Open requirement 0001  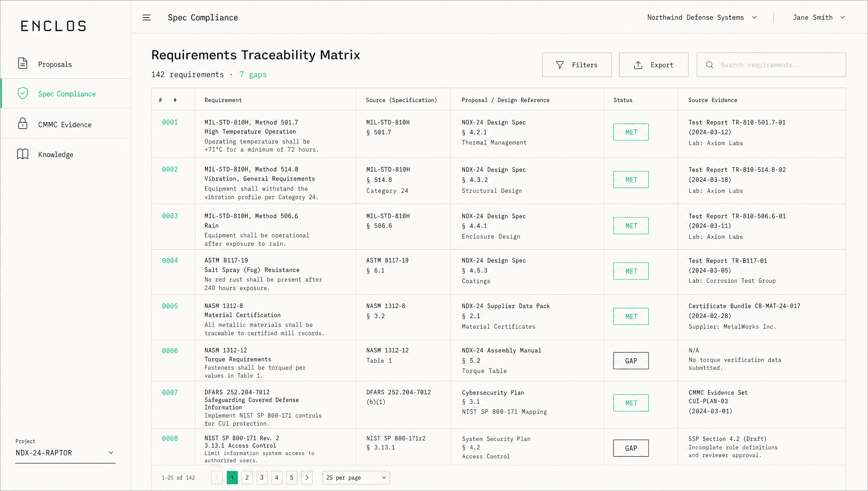[x=170, y=122]
